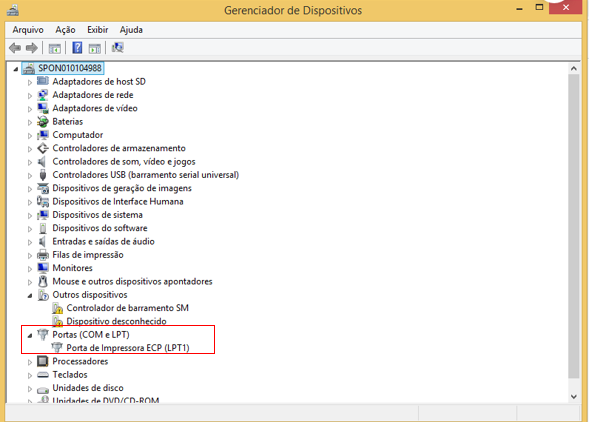The width and height of the screenshot is (589, 422).
Task: Expand Adaptadores de host SD
Action: point(30,82)
